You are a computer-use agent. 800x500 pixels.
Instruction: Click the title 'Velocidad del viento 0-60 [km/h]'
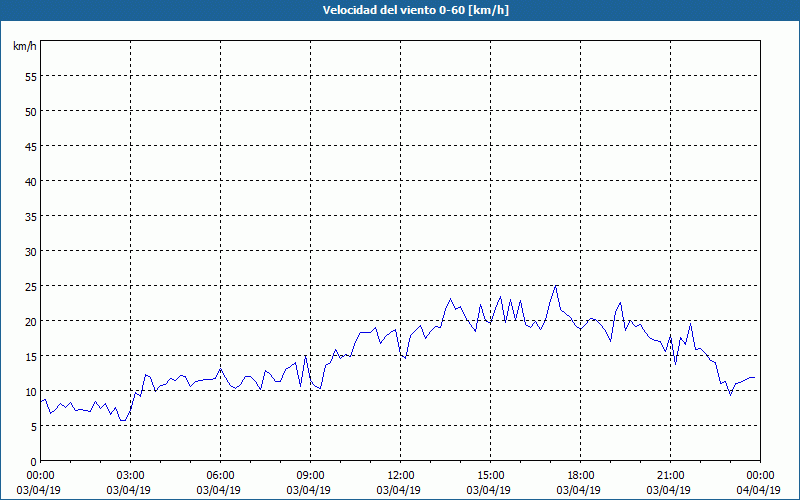pyautogui.click(x=416, y=10)
